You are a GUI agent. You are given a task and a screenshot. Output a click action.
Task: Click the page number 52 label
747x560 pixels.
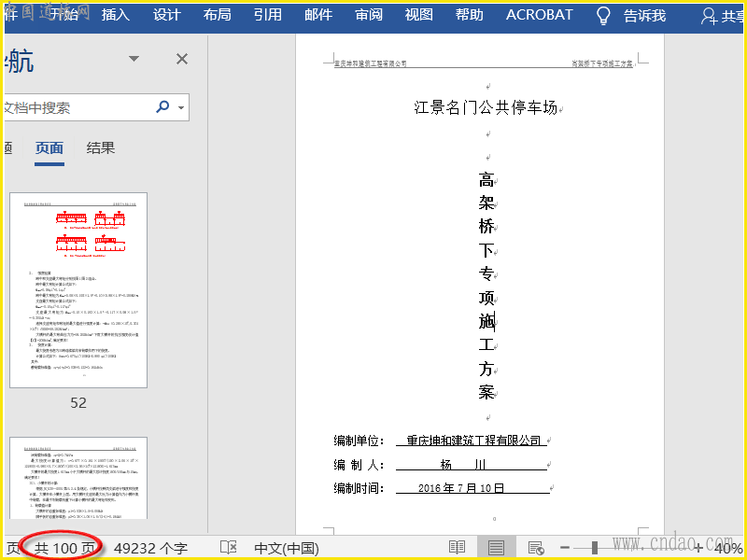tap(78, 403)
